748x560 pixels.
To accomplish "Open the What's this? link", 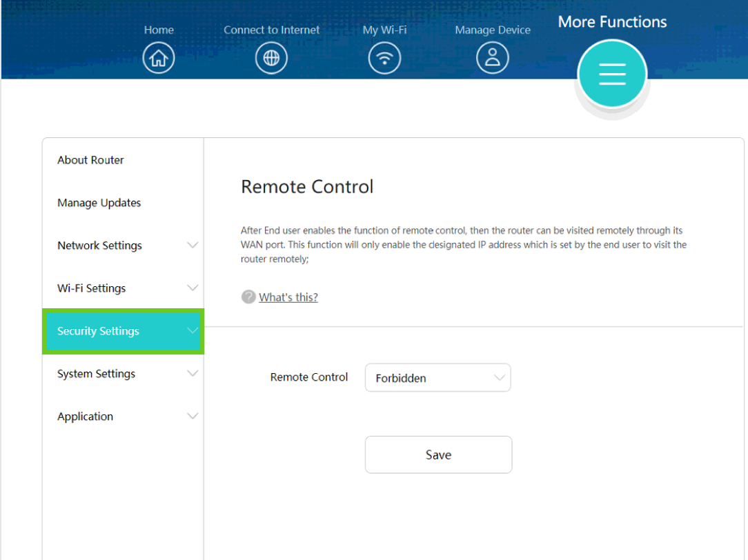I will coord(288,297).
